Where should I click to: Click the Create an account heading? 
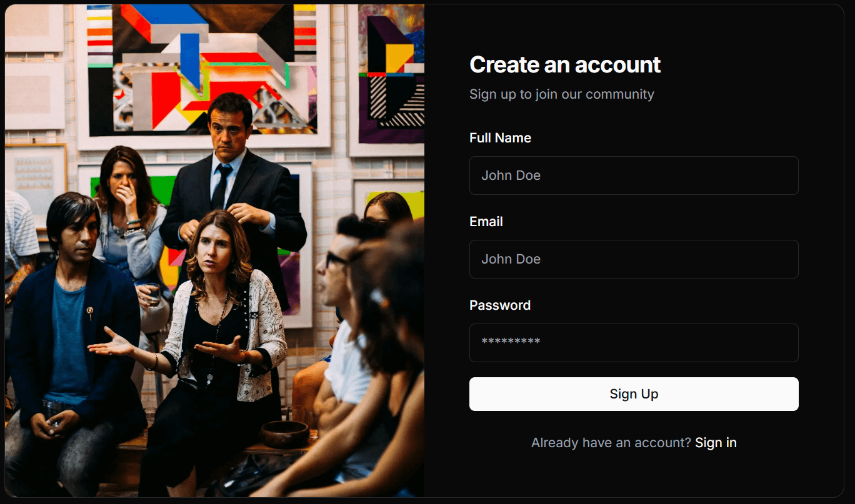click(x=564, y=65)
